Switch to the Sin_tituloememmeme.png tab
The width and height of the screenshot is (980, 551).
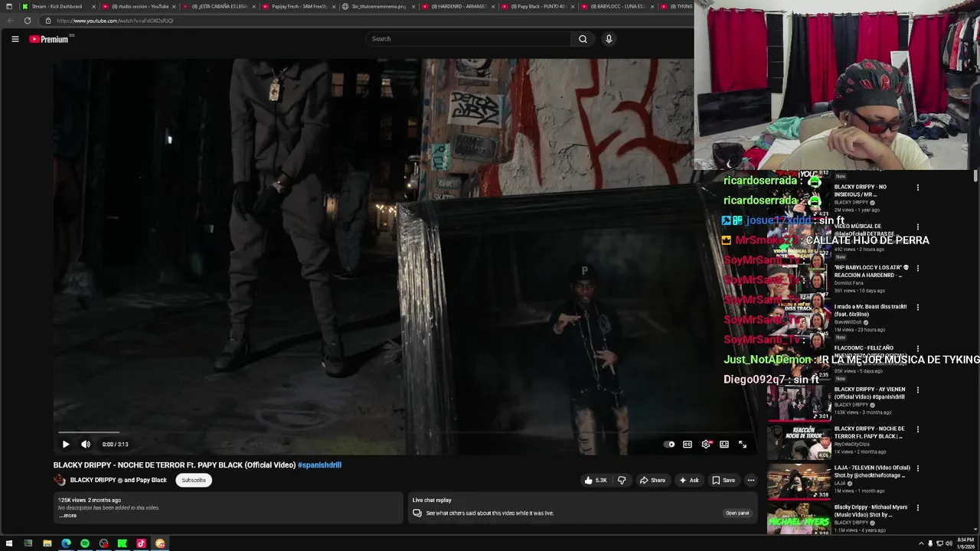click(379, 6)
